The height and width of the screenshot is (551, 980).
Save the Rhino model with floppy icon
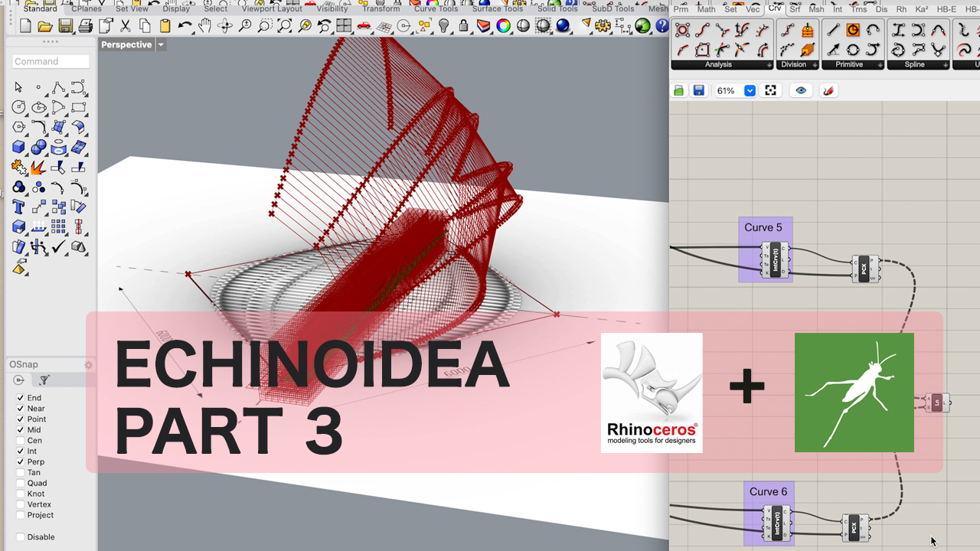65,26
